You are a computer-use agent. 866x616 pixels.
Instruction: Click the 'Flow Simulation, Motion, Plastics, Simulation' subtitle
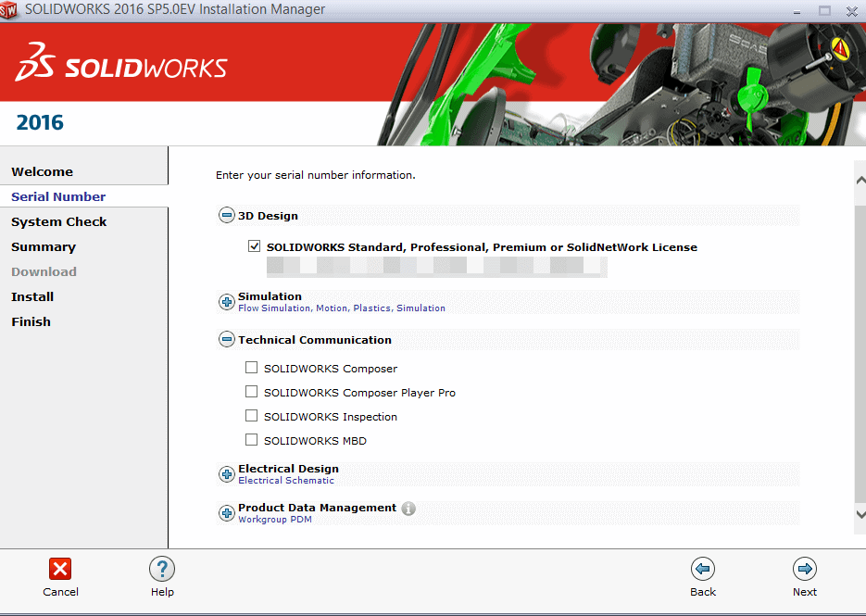pos(342,308)
